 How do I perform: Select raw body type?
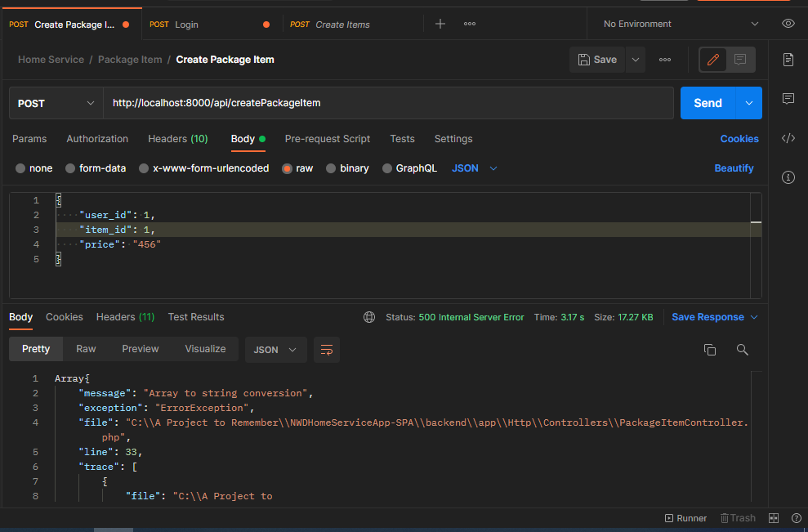298,168
